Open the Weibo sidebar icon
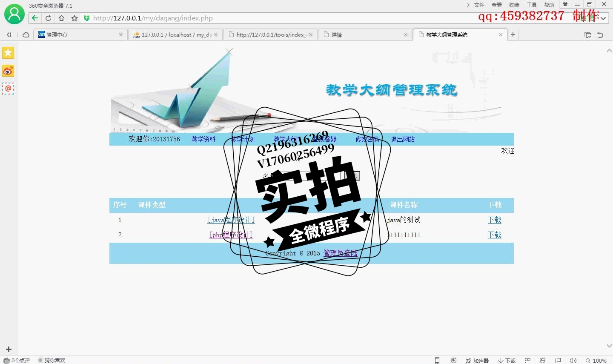The height and width of the screenshot is (364, 613). click(x=8, y=71)
